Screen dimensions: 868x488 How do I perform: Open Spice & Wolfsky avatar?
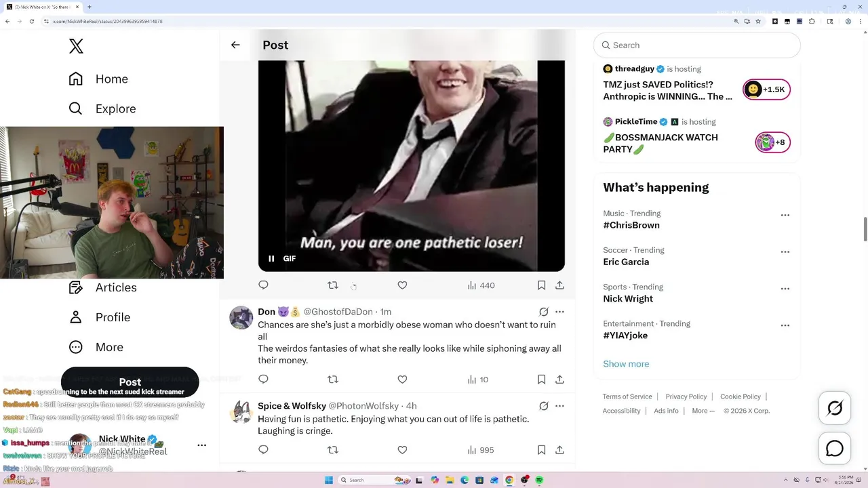241,411
